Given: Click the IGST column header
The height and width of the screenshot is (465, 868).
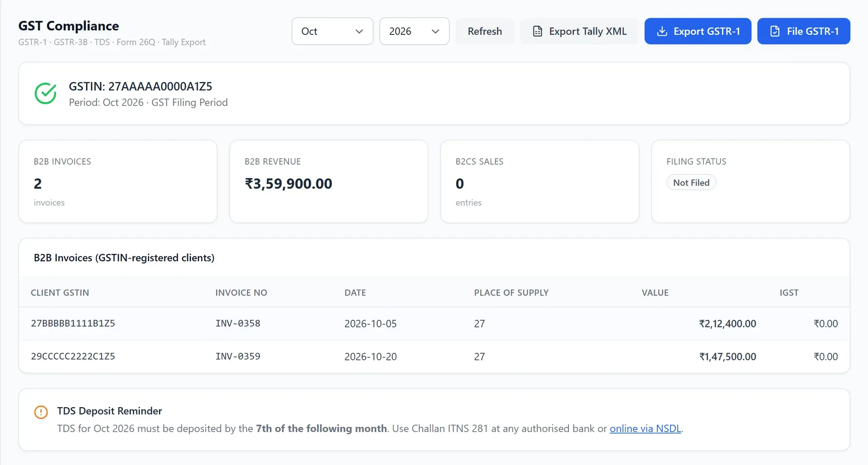Looking at the screenshot, I should (789, 293).
